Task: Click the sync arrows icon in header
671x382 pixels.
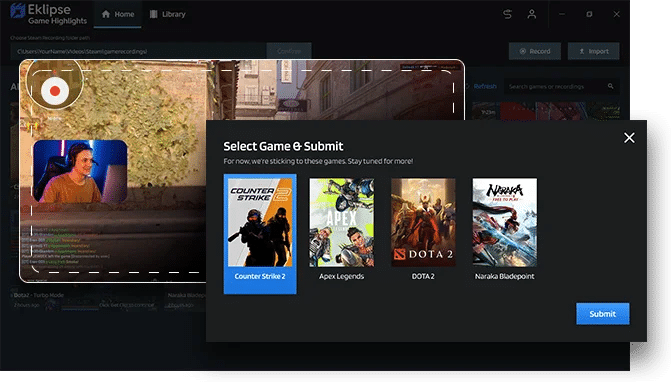Action: click(507, 14)
